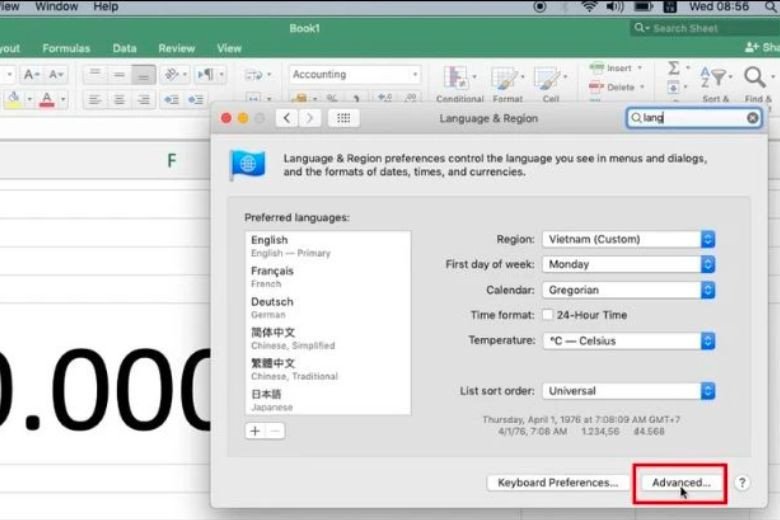Click the Sort & Filter icon
The height and width of the screenshot is (520, 780).
(x=713, y=78)
